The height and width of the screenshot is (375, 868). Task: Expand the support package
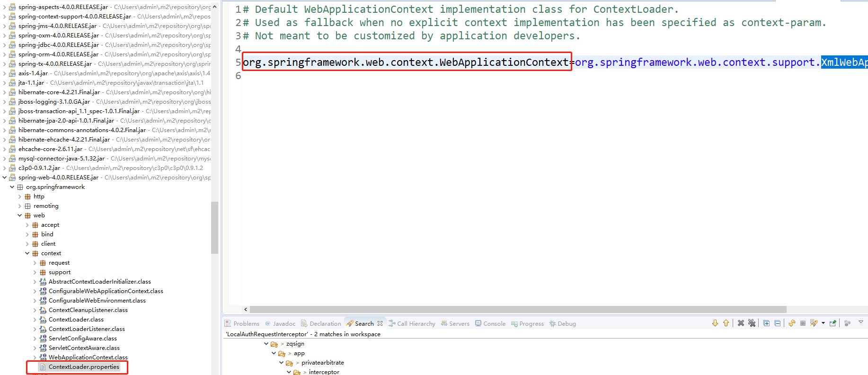35,272
